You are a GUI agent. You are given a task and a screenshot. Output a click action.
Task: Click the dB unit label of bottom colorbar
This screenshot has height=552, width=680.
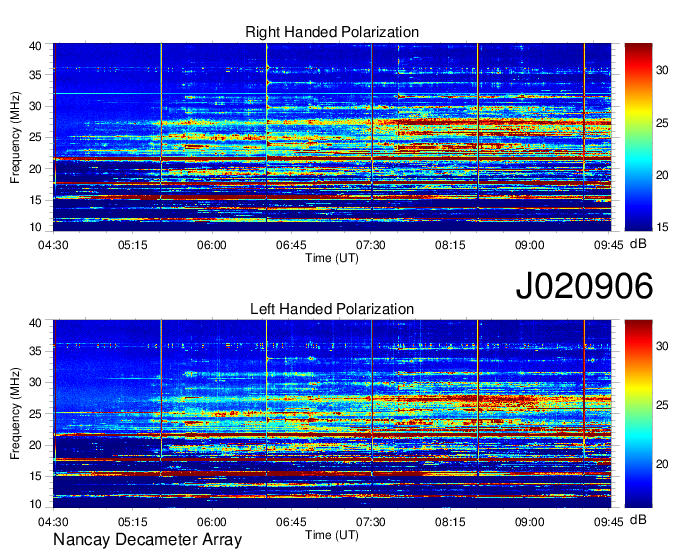638,519
